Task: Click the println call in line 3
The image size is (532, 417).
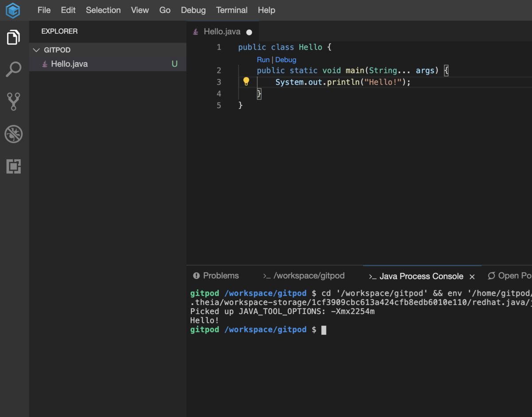Action: coord(343,82)
